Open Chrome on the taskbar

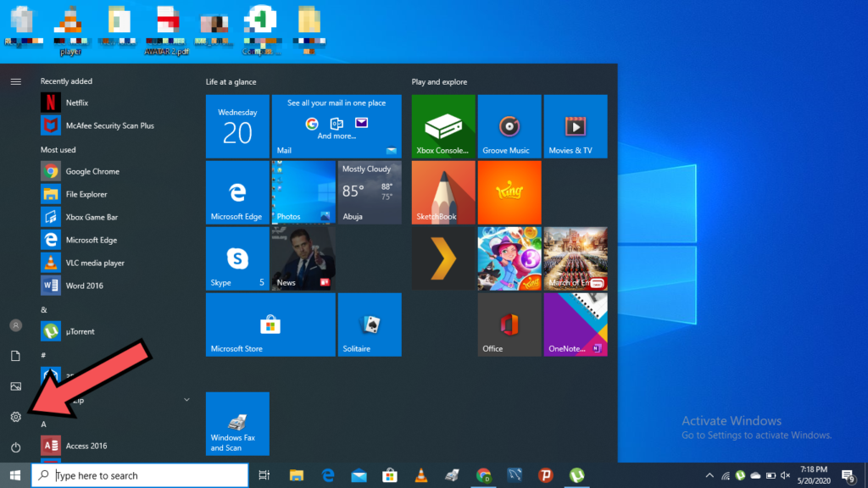(x=483, y=475)
